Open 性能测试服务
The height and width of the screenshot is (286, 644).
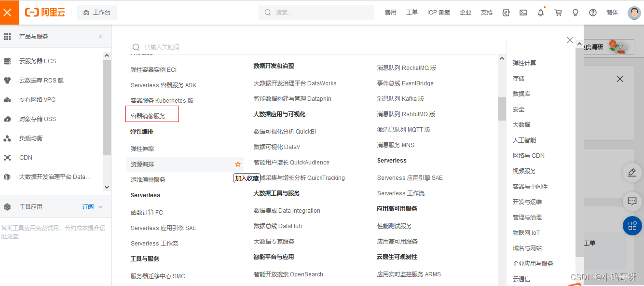[x=394, y=226]
